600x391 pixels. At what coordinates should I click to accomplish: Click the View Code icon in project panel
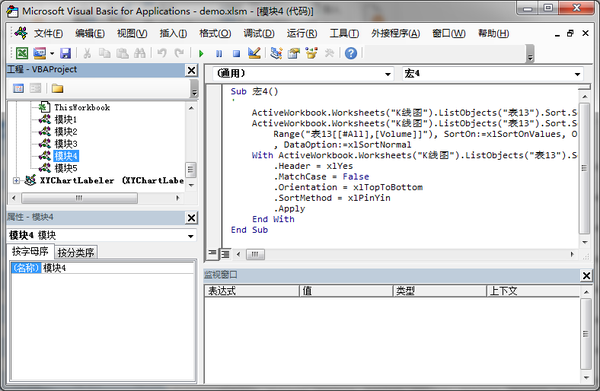[x=18, y=88]
